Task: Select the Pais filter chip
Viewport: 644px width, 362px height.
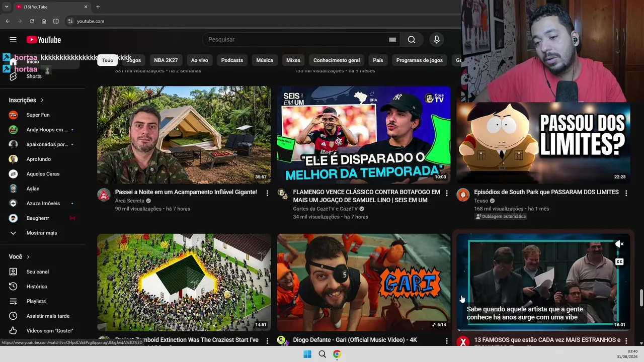Action: [378, 60]
